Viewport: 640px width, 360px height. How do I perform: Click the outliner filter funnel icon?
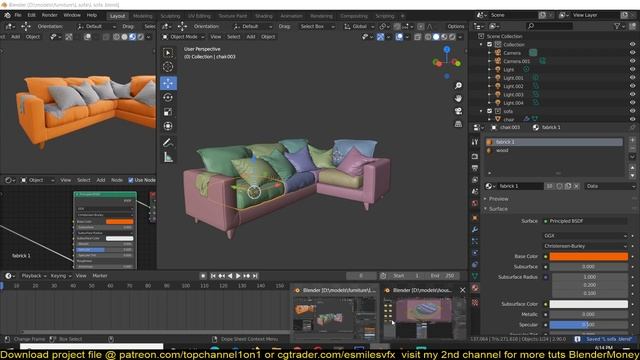pos(617,26)
